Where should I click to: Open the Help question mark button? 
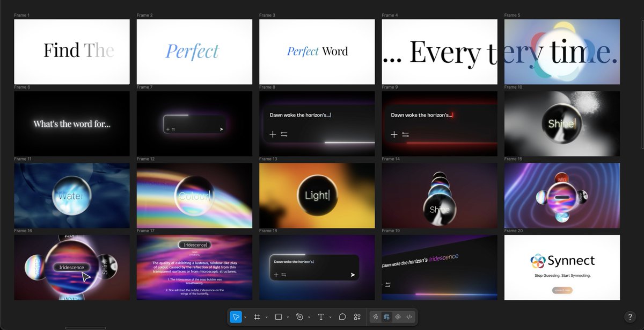point(630,317)
